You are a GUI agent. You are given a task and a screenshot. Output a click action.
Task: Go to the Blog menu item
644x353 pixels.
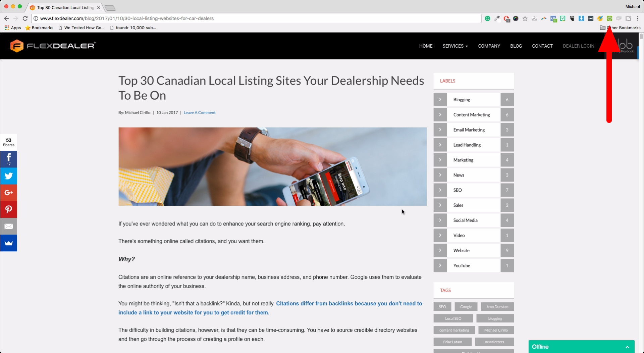[516, 46]
